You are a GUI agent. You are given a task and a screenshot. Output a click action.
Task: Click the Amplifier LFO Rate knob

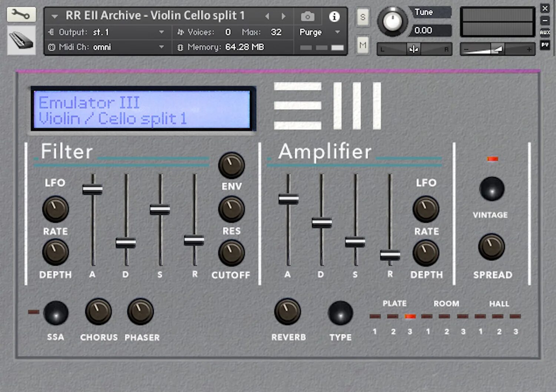click(x=426, y=209)
